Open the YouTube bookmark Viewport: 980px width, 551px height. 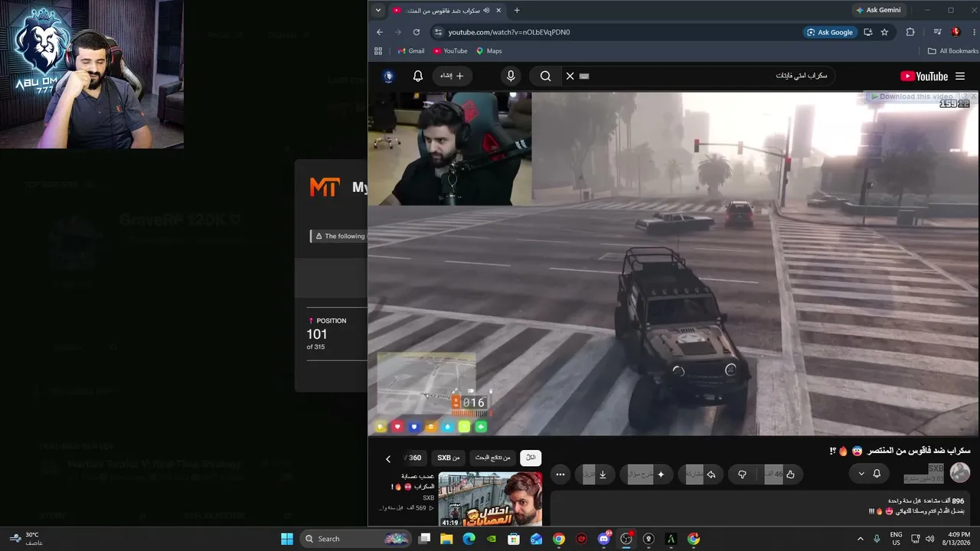(450, 51)
